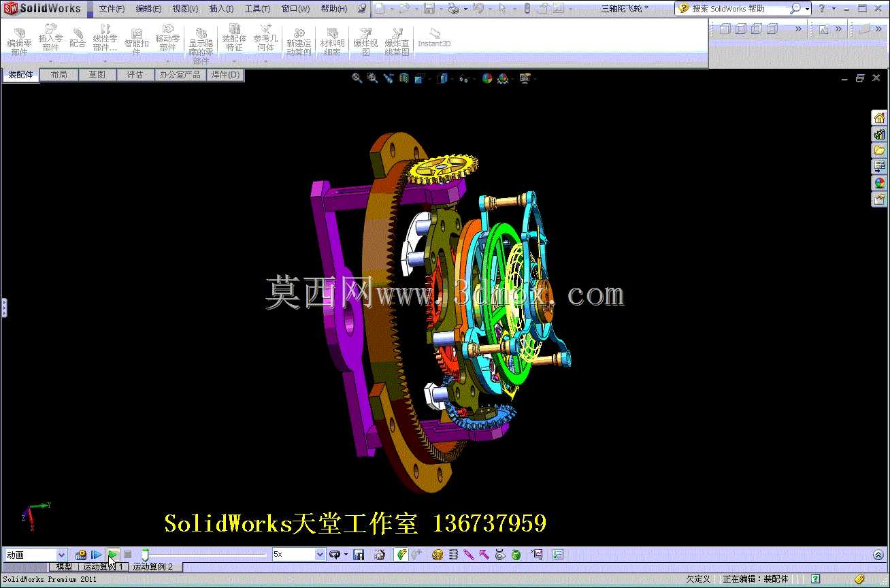Viewport: 890px width, 588px height.
Task: Open the 装配体 CommandManager tab
Action: pyautogui.click(x=20, y=75)
